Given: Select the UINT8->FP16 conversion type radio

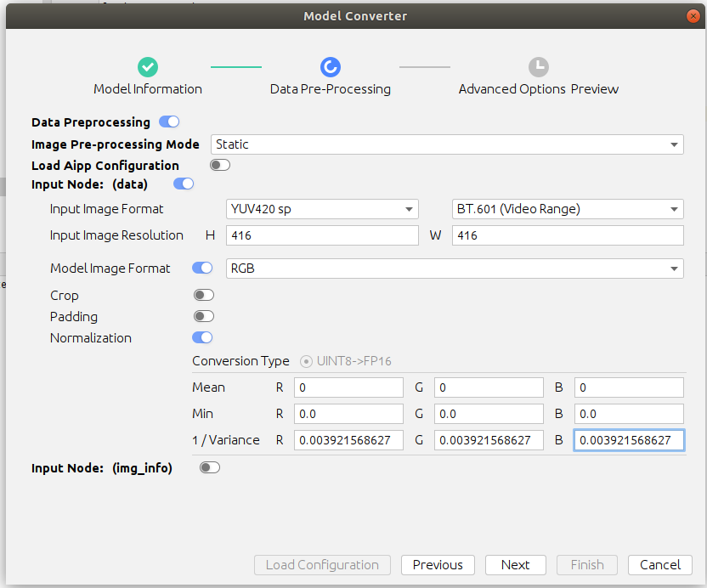Looking at the screenshot, I should pos(306,361).
